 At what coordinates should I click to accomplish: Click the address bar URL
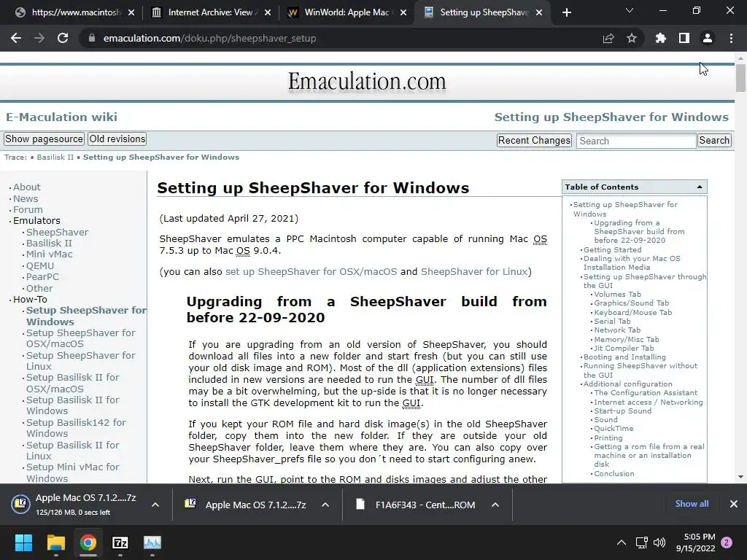click(209, 38)
